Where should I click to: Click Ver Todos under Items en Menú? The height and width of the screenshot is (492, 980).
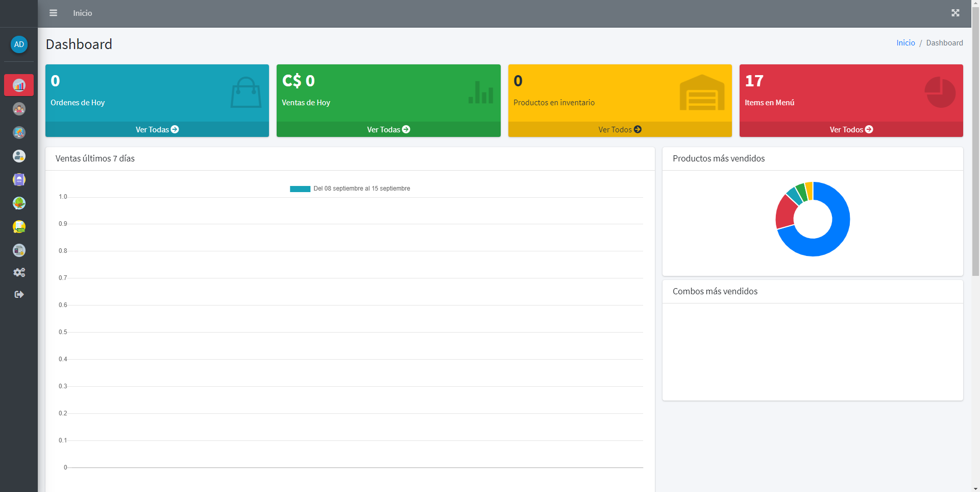pos(851,129)
